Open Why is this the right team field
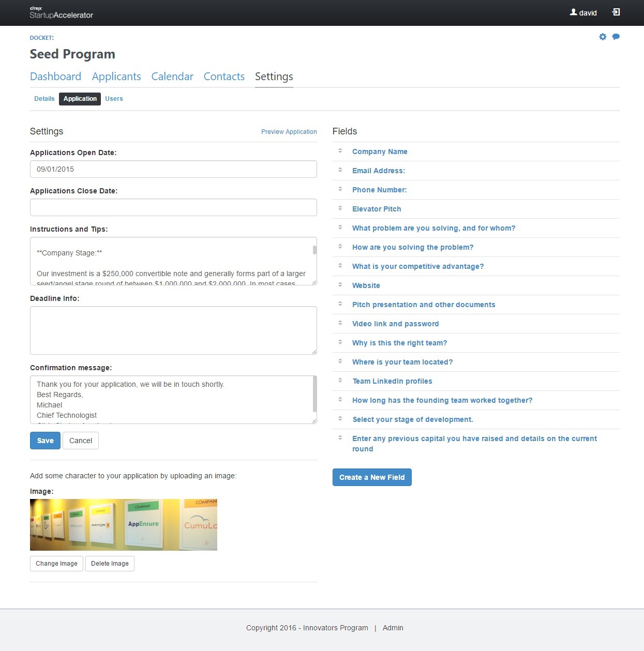This screenshot has height=651, width=644. point(399,343)
